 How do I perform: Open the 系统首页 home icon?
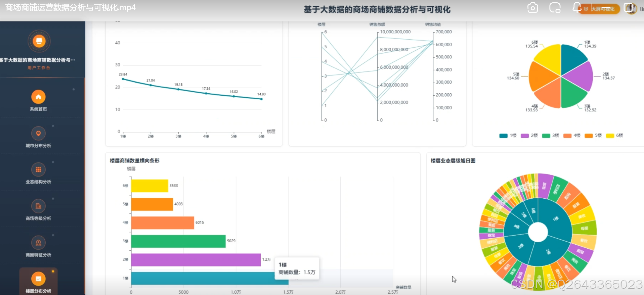coord(38,97)
